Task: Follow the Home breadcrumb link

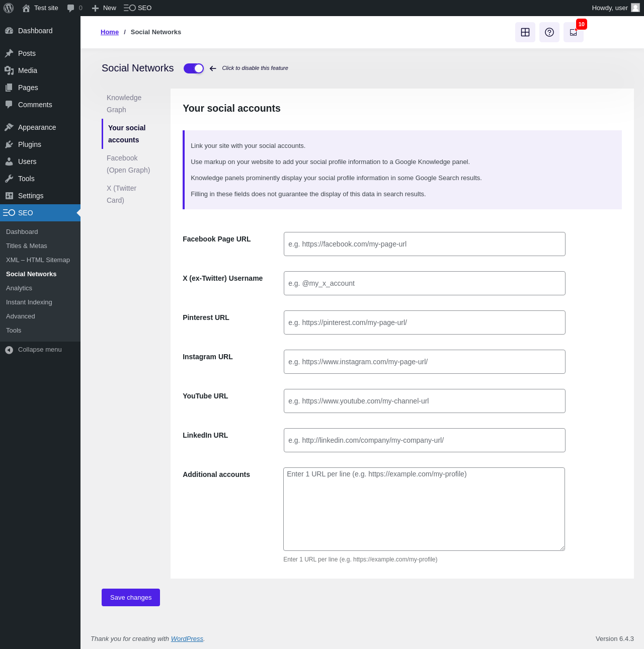Action: click(x=110, y=32)
